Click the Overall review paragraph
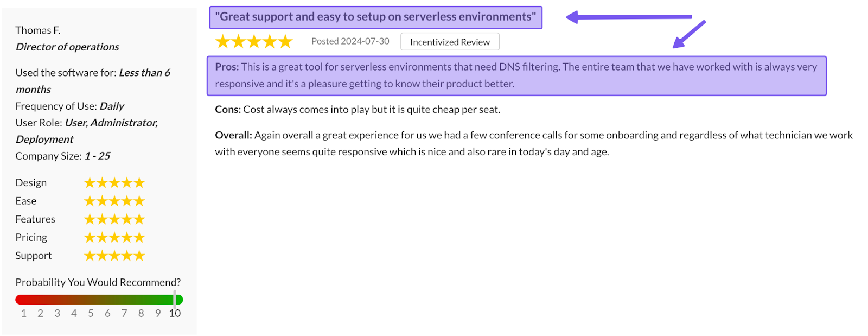Image resolution: width=868 pixels, height=336 pixels. [x=533, y=143]
